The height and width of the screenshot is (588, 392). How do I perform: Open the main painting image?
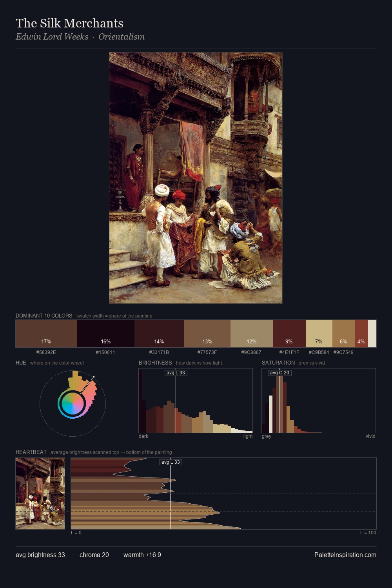196,178
